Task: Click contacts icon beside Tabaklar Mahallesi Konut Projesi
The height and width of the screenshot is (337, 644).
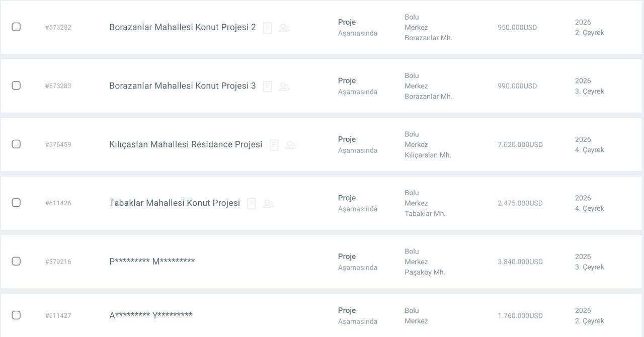Action: click(x=269, y=204)
